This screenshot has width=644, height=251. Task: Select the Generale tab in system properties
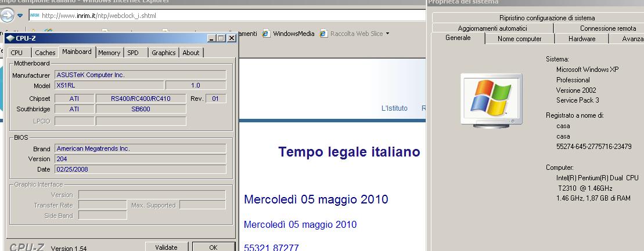pos(458,38)
